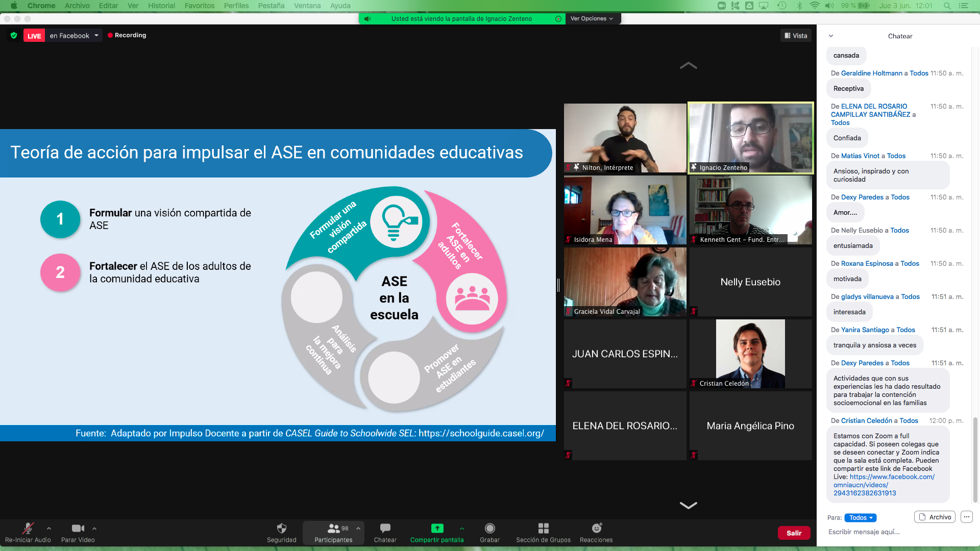Click the red Salir button
This screenshot has width=980, height=551.
tap(794, 533)
